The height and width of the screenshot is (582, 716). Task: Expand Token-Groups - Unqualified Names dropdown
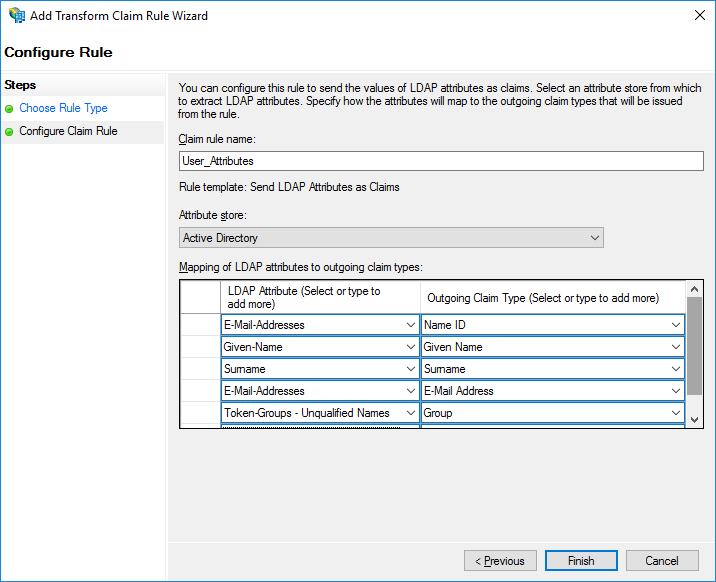click(411, 413)
